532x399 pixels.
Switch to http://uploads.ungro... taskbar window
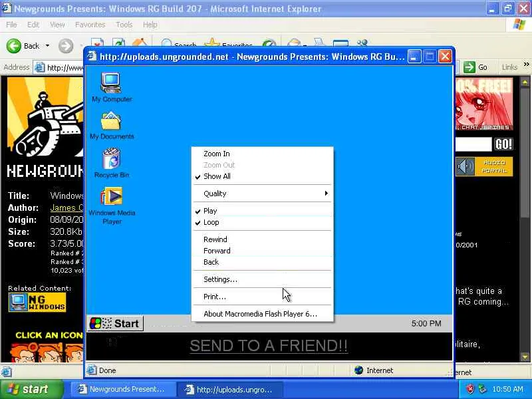231,390
